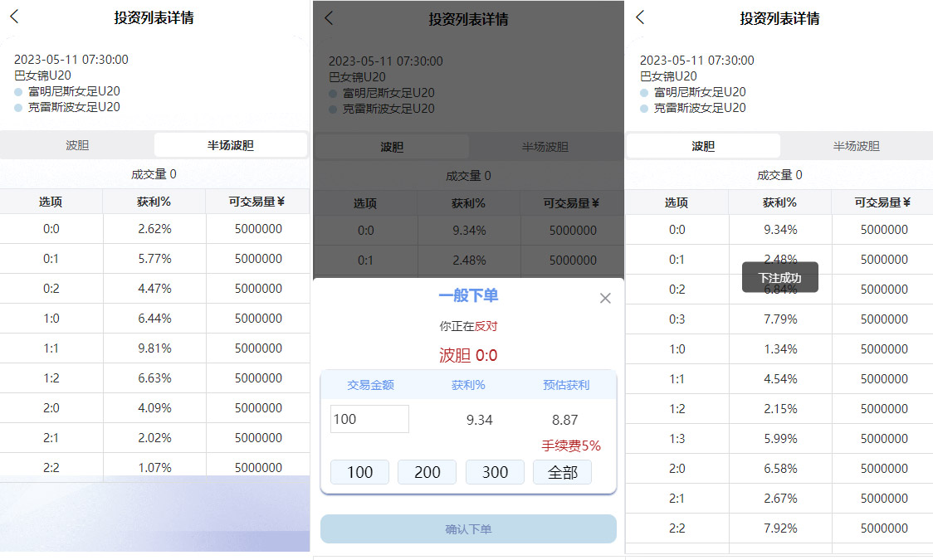Choose the 100 quick amount button
The height and width of the screenshot is (560, 933).
(359, 472)
